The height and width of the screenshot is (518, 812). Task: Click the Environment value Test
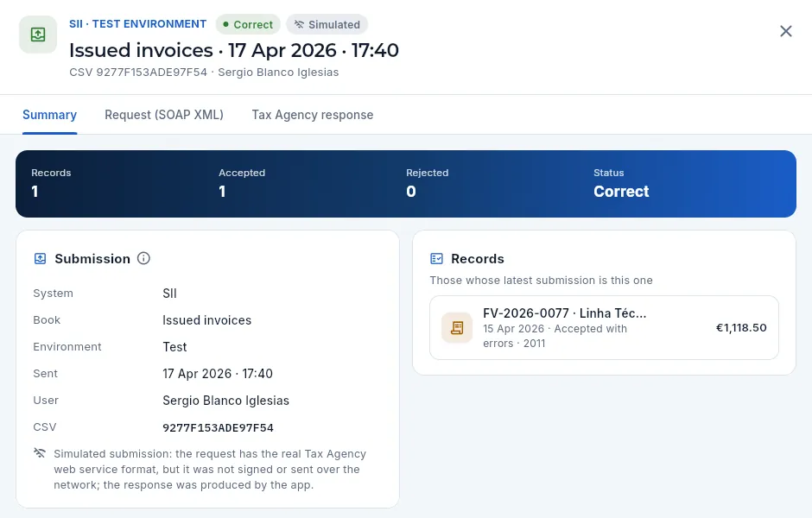click(x=174, y=347)
